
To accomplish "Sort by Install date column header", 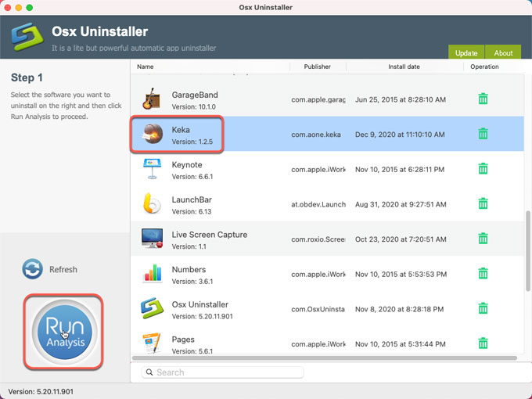I will tap(404, 66).
